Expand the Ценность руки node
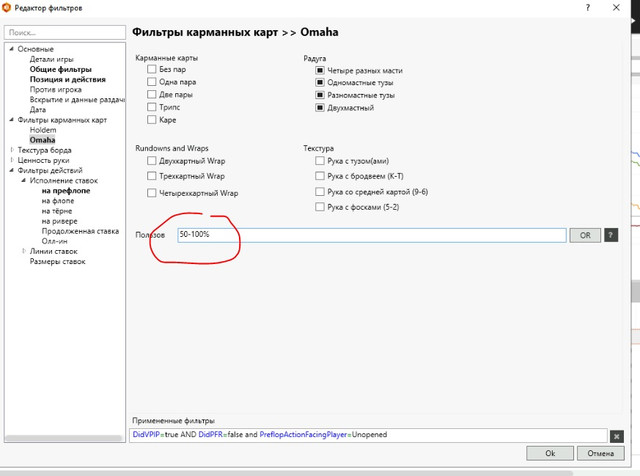 (12, 160)
